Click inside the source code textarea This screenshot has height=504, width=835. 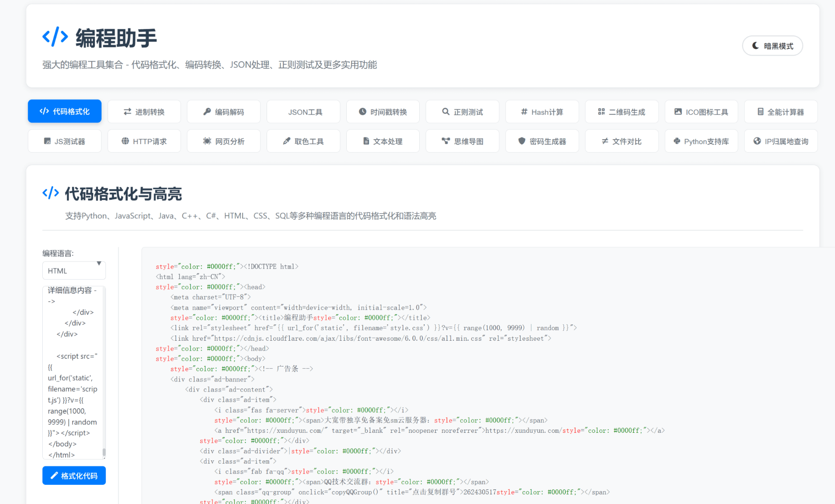(x=73, y=372)
